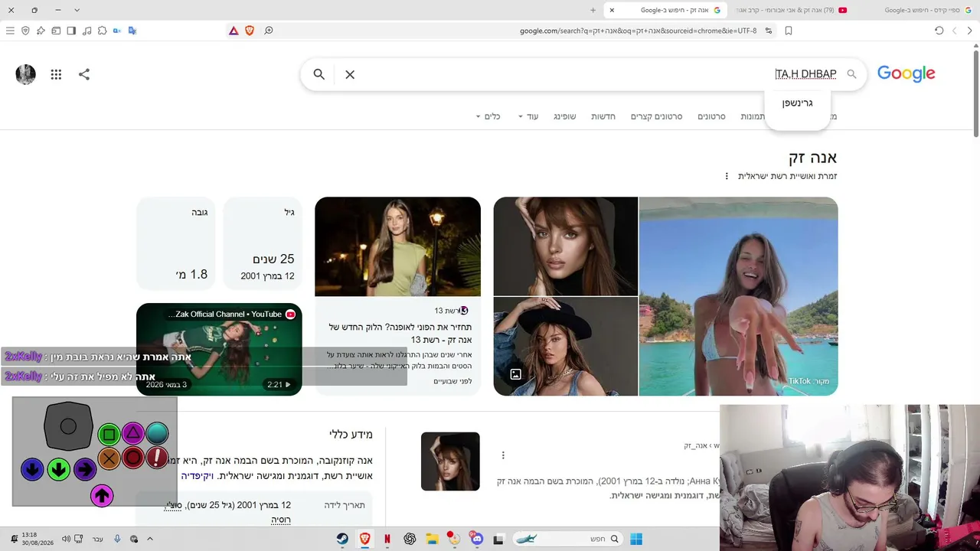Viewport: 980px width, 551px height.
Task: Click the height card showing 1.8 מ'
Action: 175,243
